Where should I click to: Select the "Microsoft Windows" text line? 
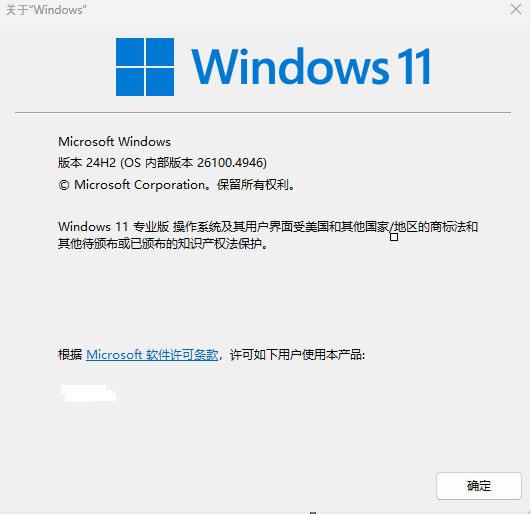tap(114, 142)
